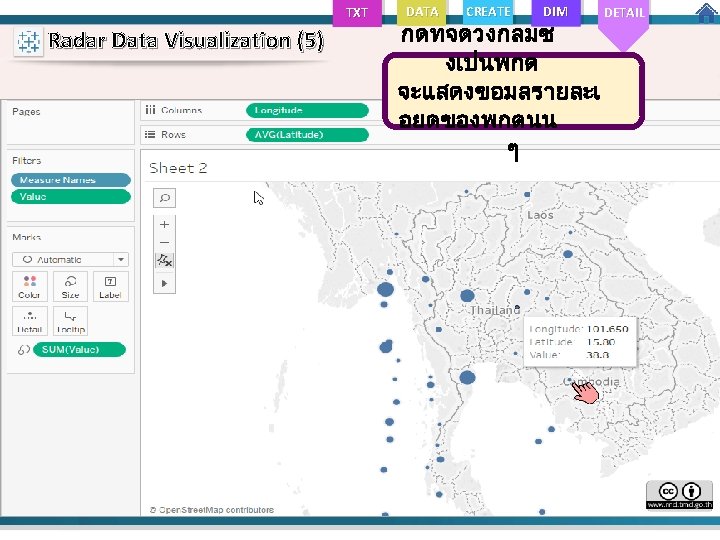Click the SUM(Value) pill on Marks
This screenshot has width=720, height=540.
point(79,349)
